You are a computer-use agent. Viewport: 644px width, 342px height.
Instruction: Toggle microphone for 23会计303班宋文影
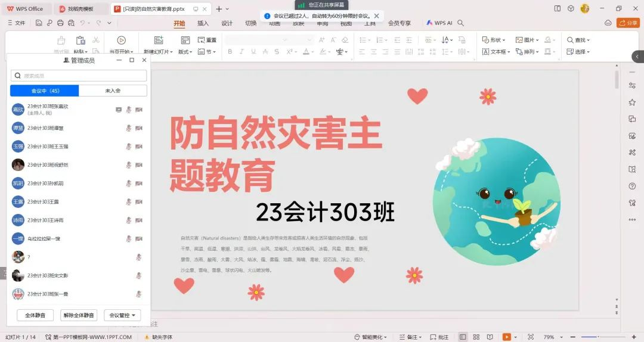[138, 276]
